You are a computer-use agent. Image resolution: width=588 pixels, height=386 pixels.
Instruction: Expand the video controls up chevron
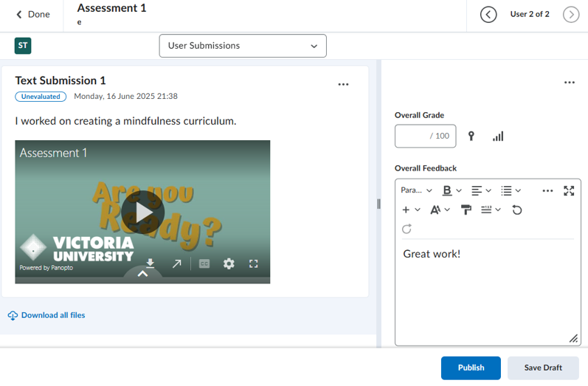pyautogui.click(x=142, y=274)
